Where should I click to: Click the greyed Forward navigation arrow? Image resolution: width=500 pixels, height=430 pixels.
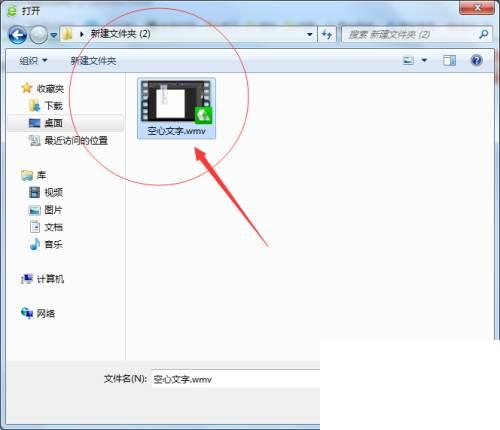(39, 35)
